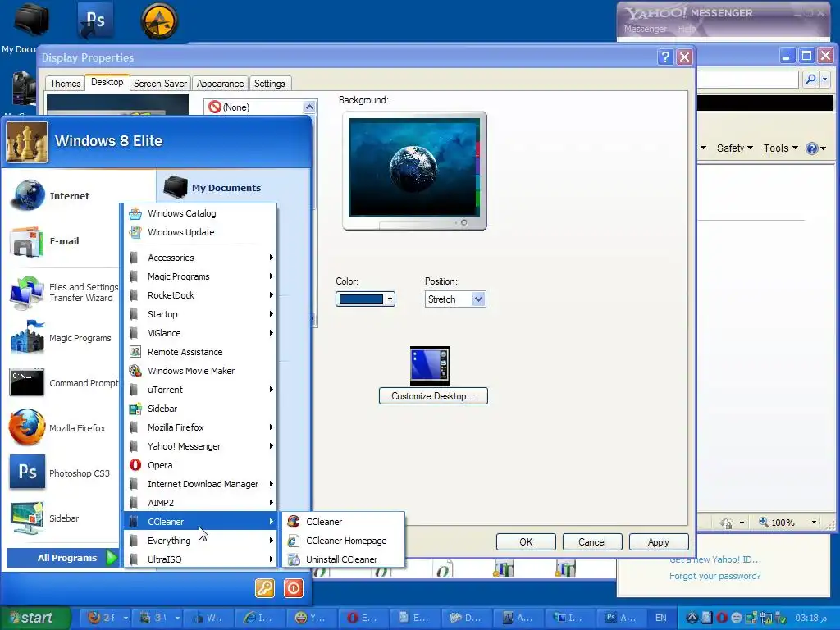Click the Start button
The height and width of the screenshot is (630, 840).
click(x=35, y=618)
